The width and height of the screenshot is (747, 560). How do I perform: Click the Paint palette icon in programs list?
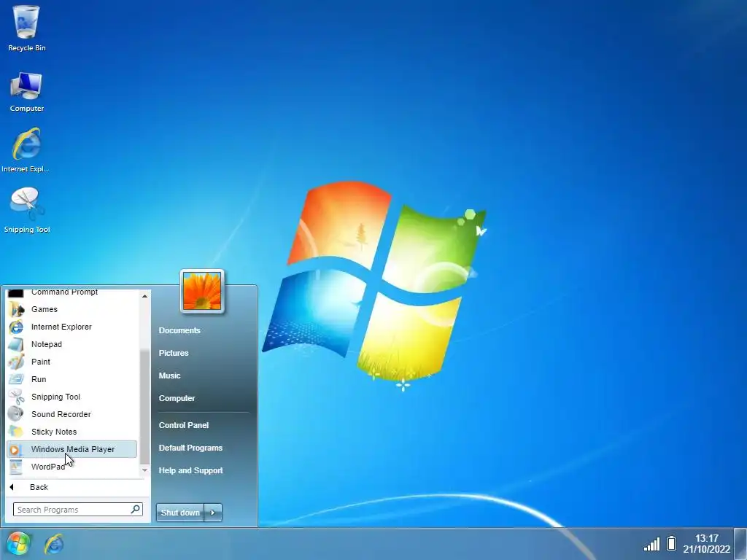click(x=16, y=362)
